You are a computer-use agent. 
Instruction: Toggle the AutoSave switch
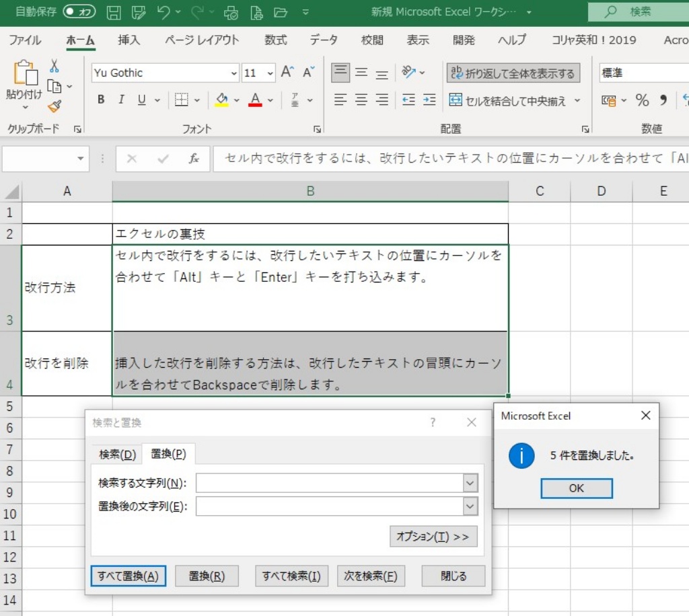tap(79, 12)
